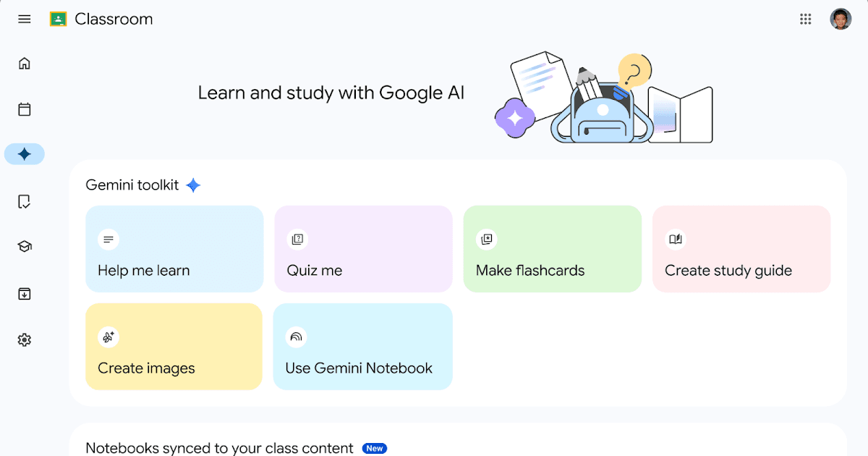Open the account profile picture
Image resolution: width=868 pixels, height=456 pixels.
coord(841,20)
